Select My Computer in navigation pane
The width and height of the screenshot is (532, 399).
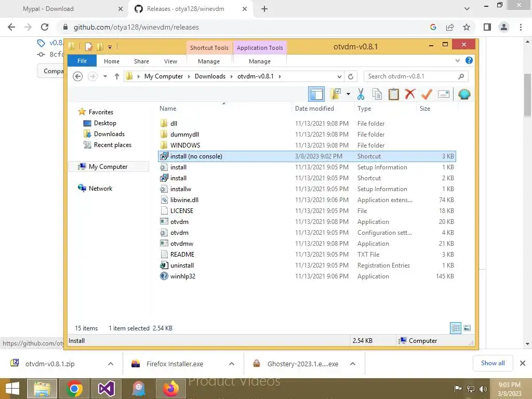(108, 167)
